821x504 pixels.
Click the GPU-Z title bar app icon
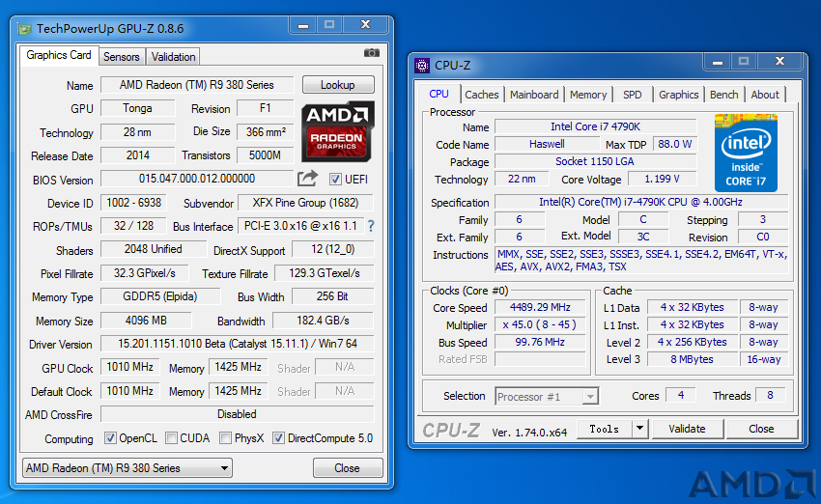[24, 29]
